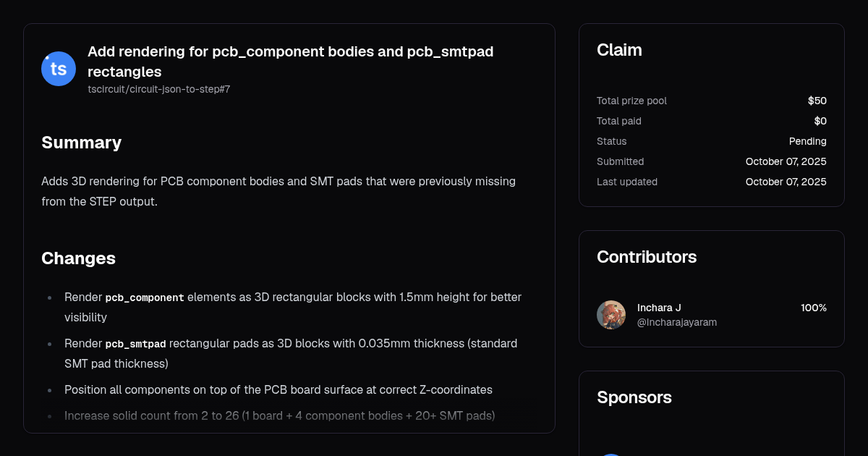Viewport: 868px width, 456px height.
Task: Click the $50 total prize pool value
Action: coord(817,101)
